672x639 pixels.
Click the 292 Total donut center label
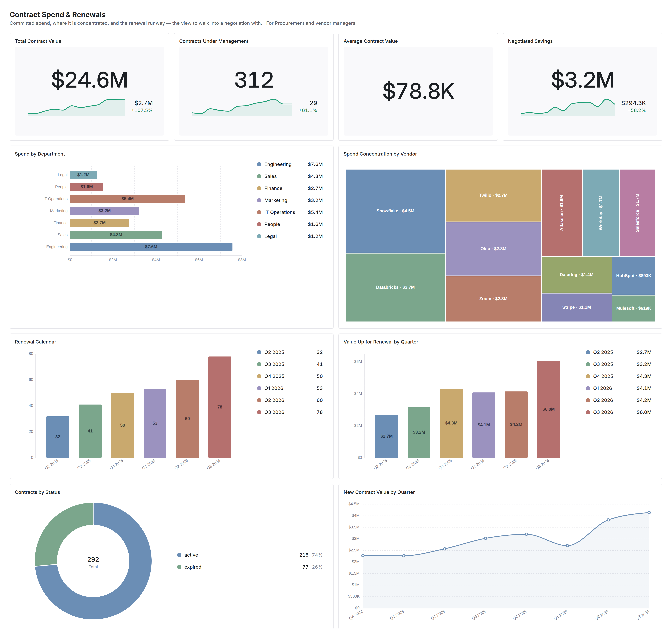[x=93, y=562]
